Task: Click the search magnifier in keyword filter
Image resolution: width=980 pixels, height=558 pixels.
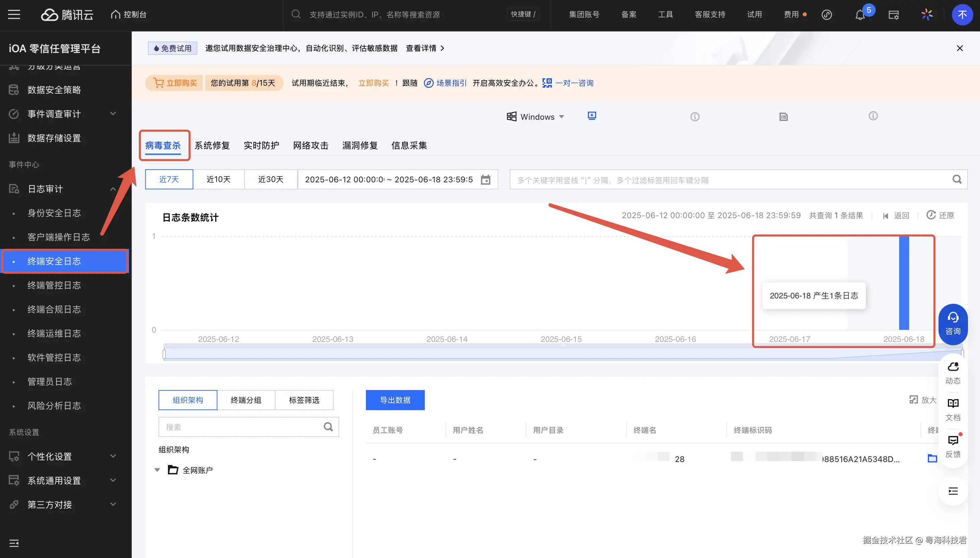Action: [x=957, y=179]
